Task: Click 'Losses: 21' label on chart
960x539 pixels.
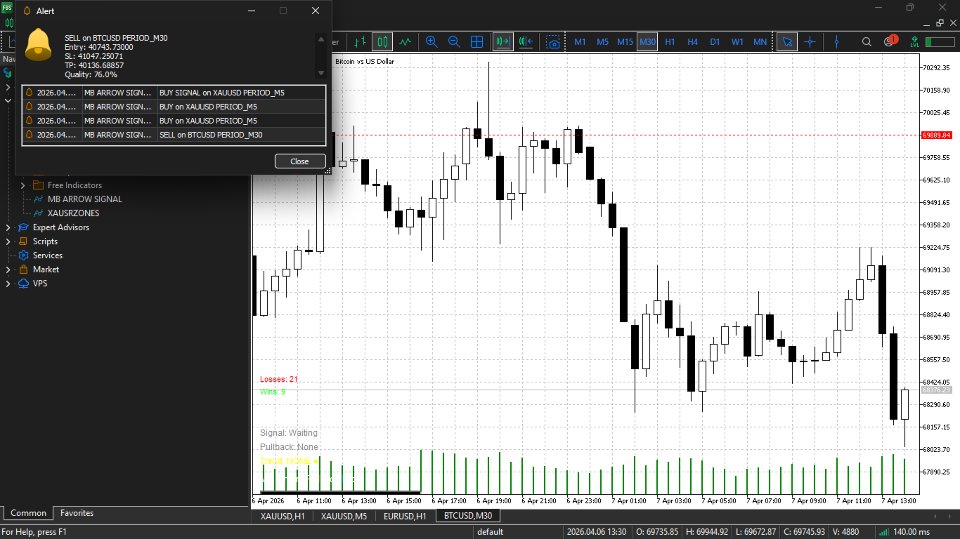Action: pos(279,379)
